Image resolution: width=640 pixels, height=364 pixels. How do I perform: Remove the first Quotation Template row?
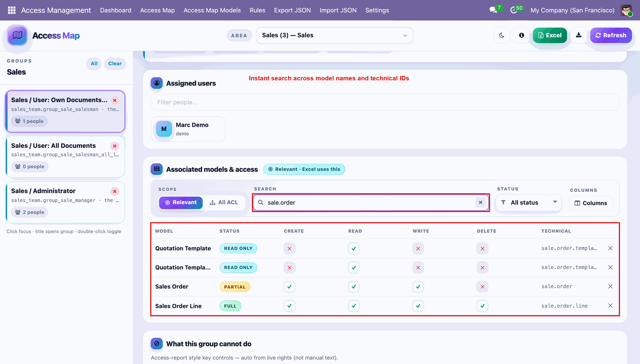[610, 248]
